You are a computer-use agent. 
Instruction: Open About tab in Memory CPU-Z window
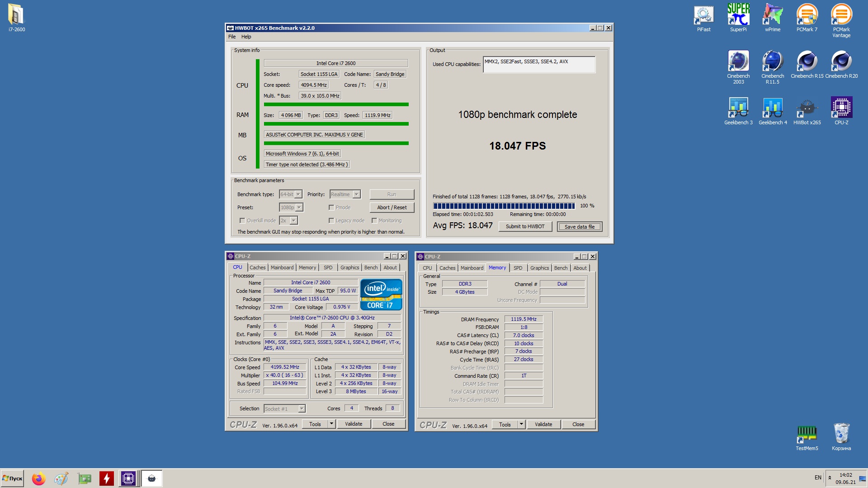580,268
